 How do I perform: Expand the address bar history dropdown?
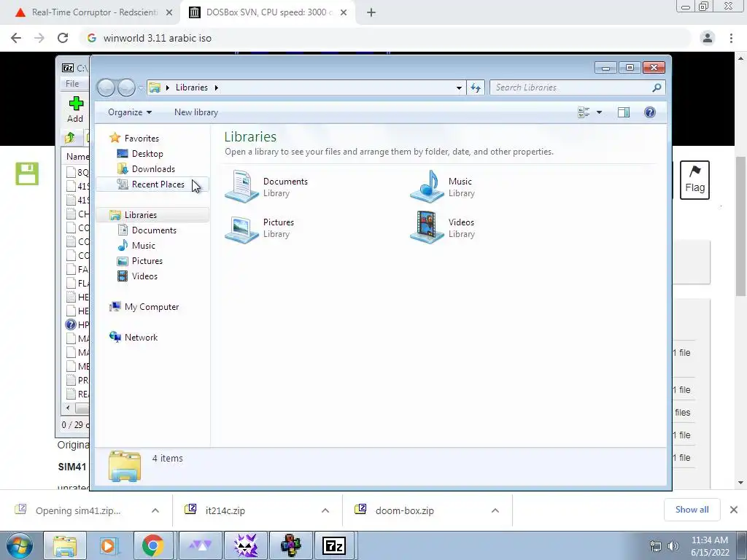(459, 87)
